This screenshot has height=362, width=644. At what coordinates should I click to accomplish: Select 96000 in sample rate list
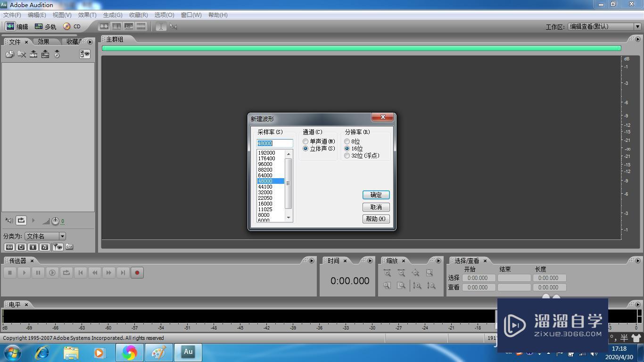[271, 164]
